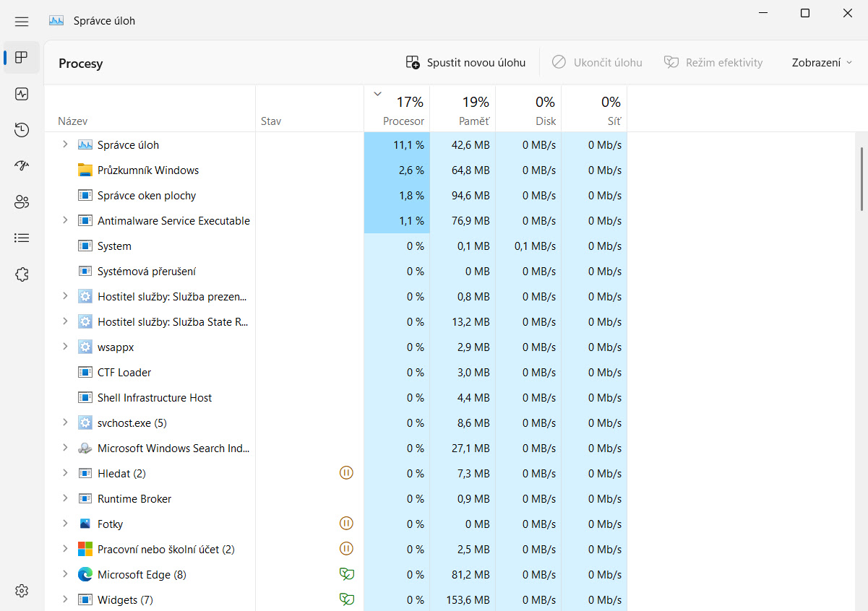Expand the Runtime Broker group
This screenshot has width=868, height=611.
click(65, 498)
